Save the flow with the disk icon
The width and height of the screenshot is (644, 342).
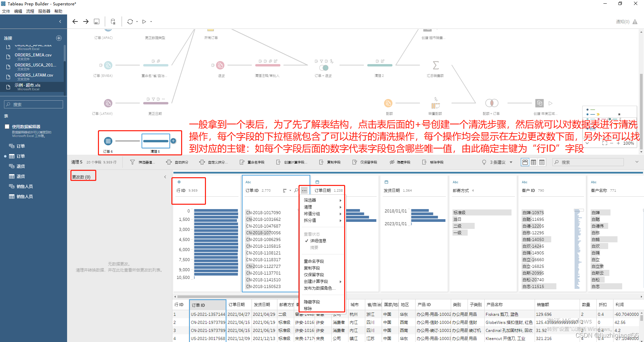[x=97, y=21]
